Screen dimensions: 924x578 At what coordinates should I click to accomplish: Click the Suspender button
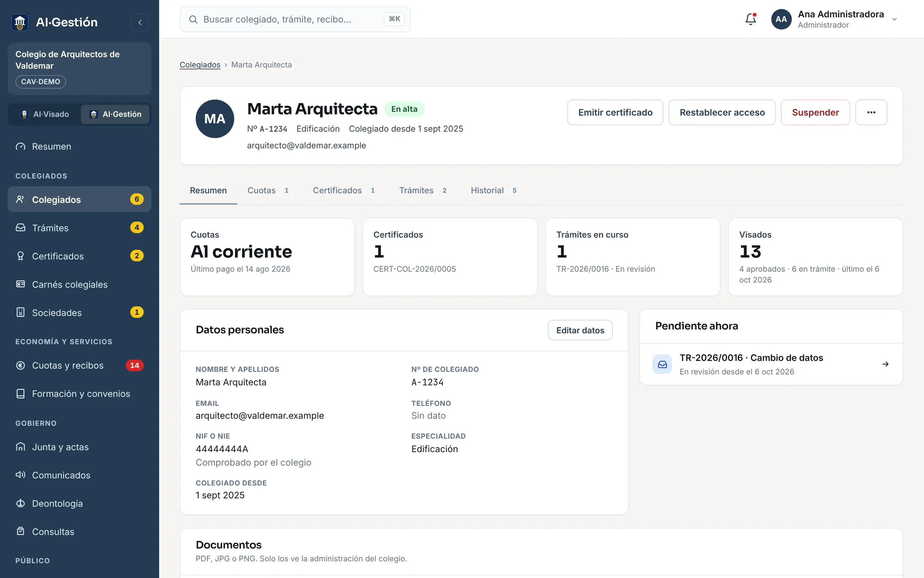pyautogui.click(x=815, y=112)
